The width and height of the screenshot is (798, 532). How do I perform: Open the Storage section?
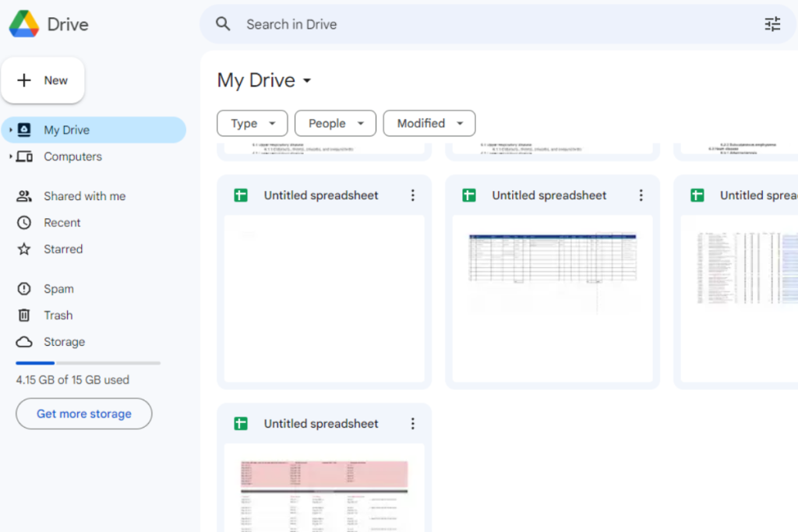(x=64, y=342)
